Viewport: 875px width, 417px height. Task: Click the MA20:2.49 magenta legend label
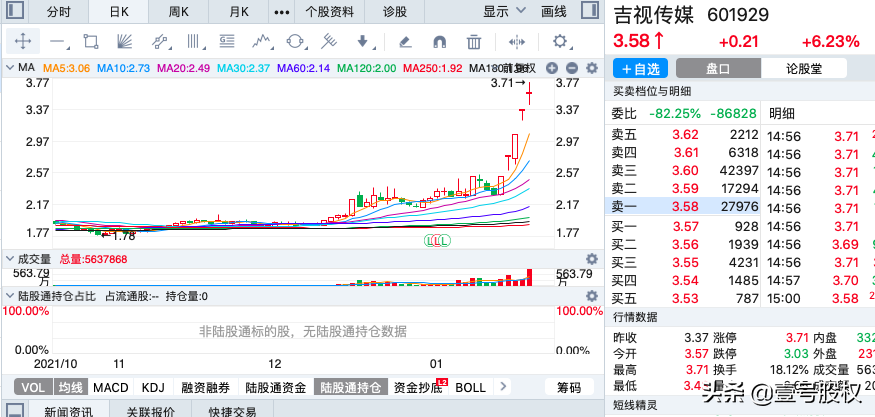[184, 68]
